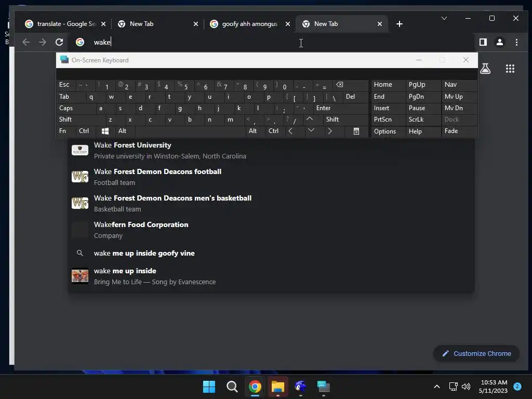Toggle the left Shift key
This screenshot has height=399, width=532.
tap(81, 119)
